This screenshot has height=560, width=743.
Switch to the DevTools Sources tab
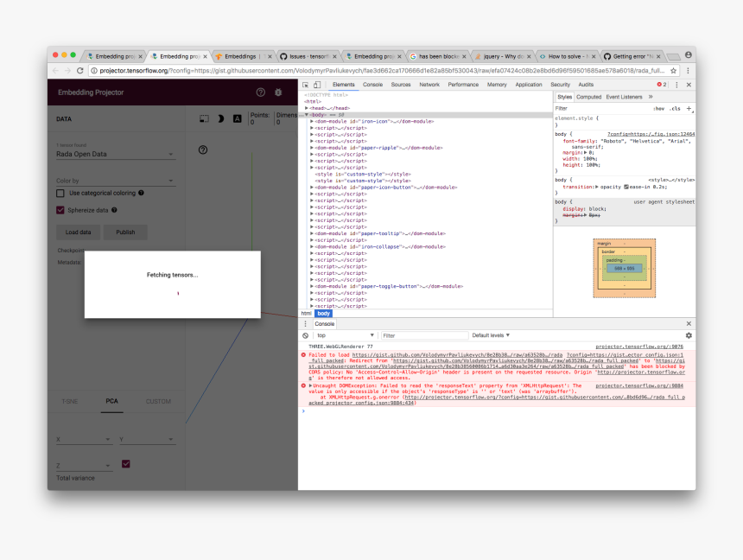point(401,85)
